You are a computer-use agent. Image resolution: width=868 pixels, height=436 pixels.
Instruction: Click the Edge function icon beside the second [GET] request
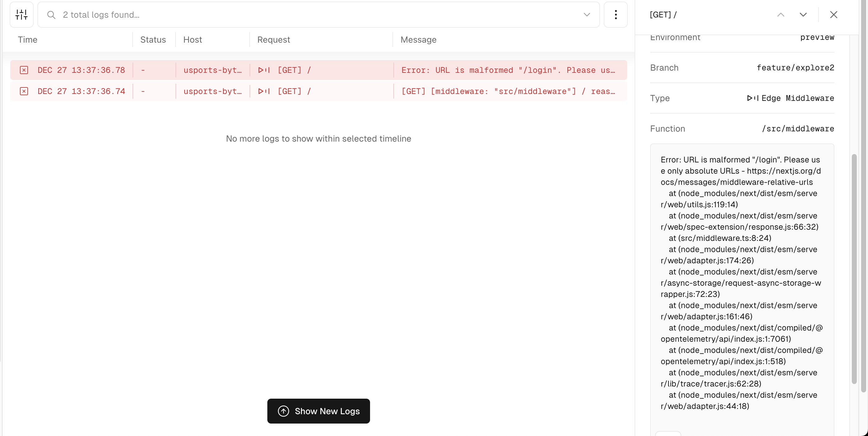264,91
